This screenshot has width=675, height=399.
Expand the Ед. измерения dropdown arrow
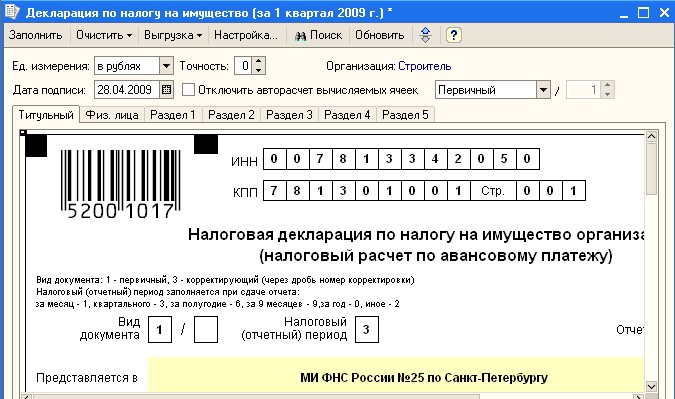(166, 66)
